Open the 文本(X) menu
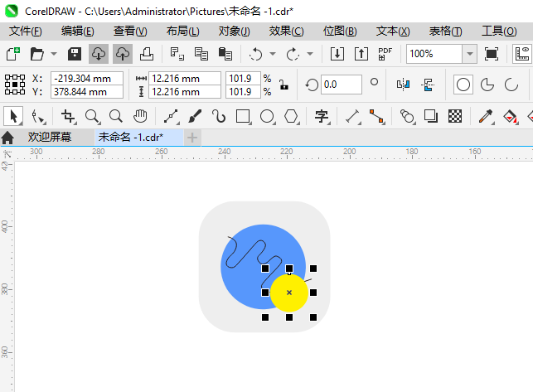This screenshot has width=533, height=392. coord(393,31)
